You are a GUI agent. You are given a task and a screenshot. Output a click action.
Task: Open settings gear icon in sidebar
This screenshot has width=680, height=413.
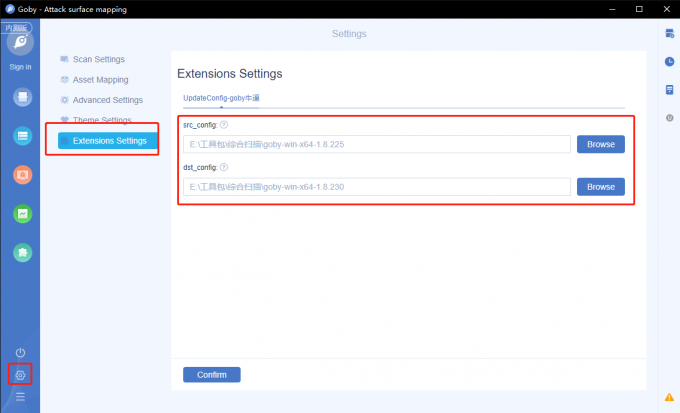click(x=20, y=375)
